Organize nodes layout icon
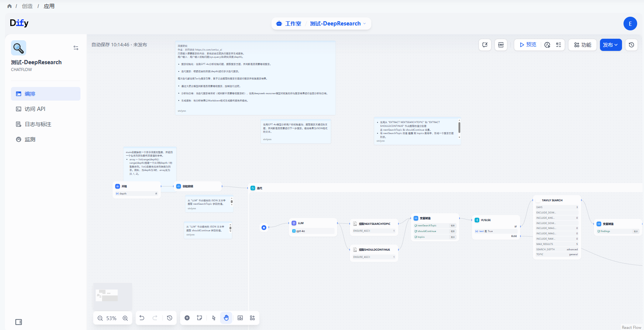 [x=252, y=318]
